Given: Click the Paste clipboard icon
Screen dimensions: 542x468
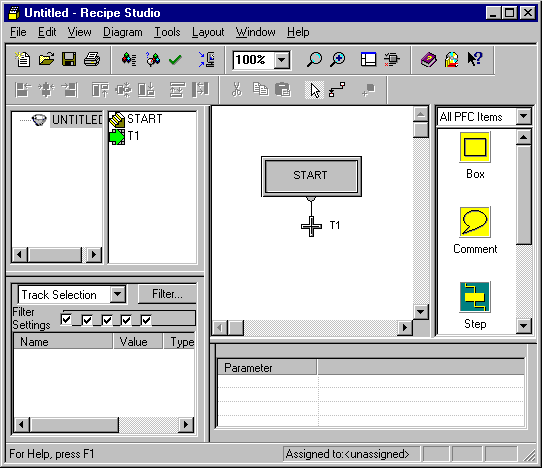Looking at the screenshot, I should click(x=283, y=90).
